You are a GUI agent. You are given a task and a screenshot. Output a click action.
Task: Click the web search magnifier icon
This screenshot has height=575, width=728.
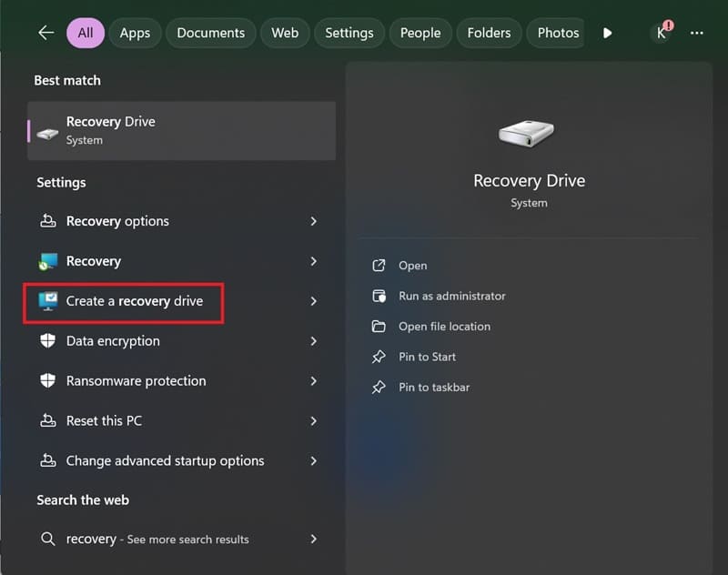click(x=48, y=539)
